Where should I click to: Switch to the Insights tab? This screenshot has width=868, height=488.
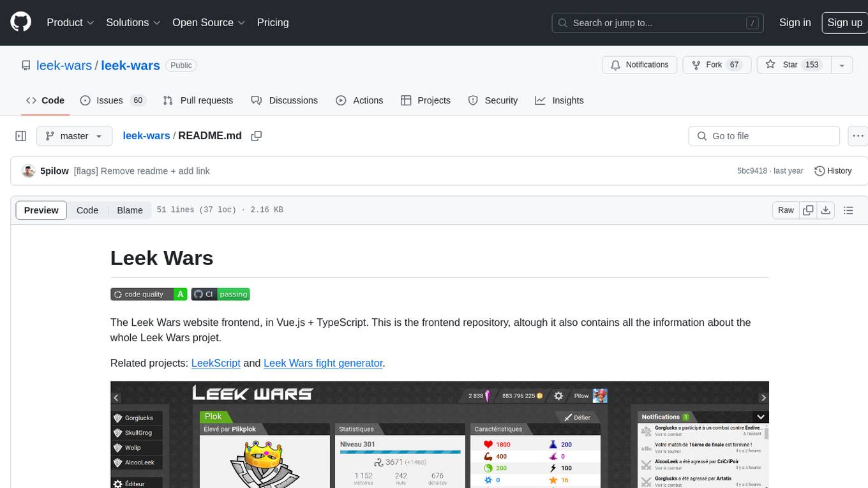[559, 100]
